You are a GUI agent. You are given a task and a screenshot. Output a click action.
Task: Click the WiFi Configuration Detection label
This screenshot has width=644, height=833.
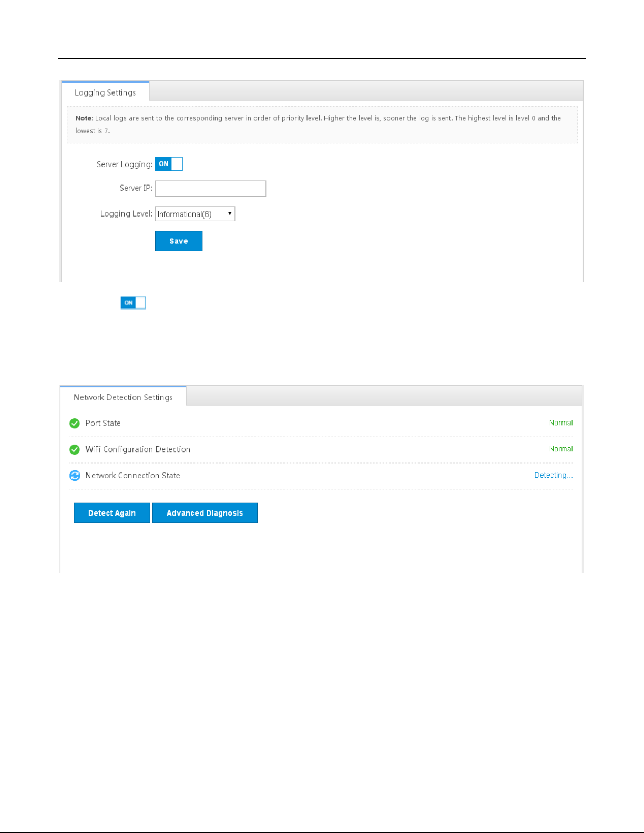point(138,449)
